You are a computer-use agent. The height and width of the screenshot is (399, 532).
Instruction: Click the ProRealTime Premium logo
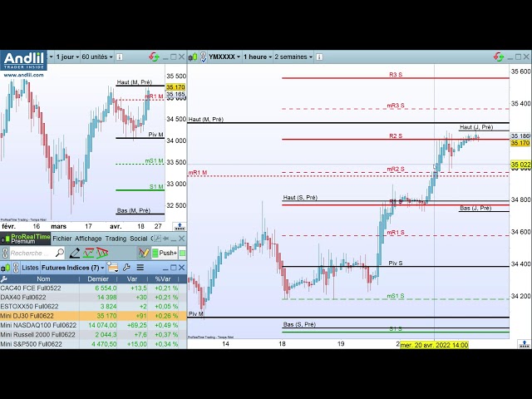coord(26,239)
